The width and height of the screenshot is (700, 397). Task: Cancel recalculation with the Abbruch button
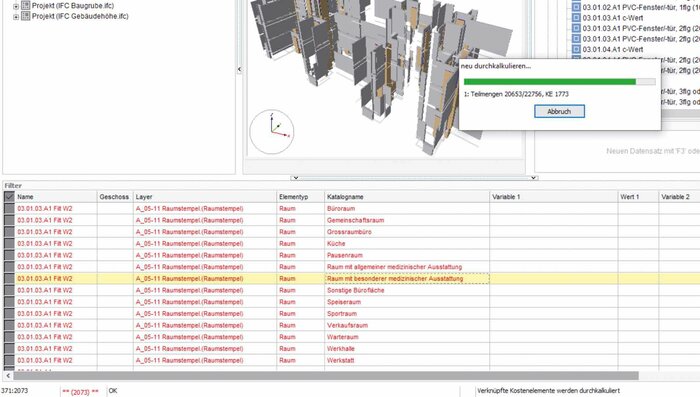tap(559, 111)
